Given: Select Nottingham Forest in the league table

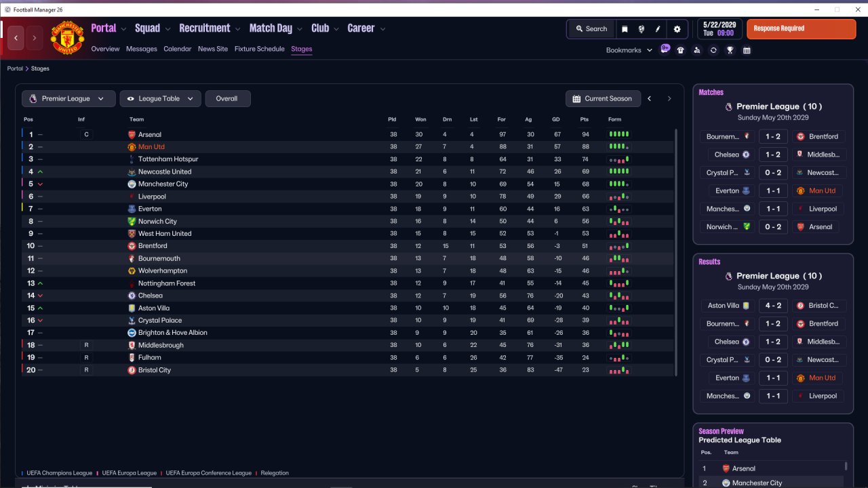Looking at the screenshot, I should coord(167,283).
